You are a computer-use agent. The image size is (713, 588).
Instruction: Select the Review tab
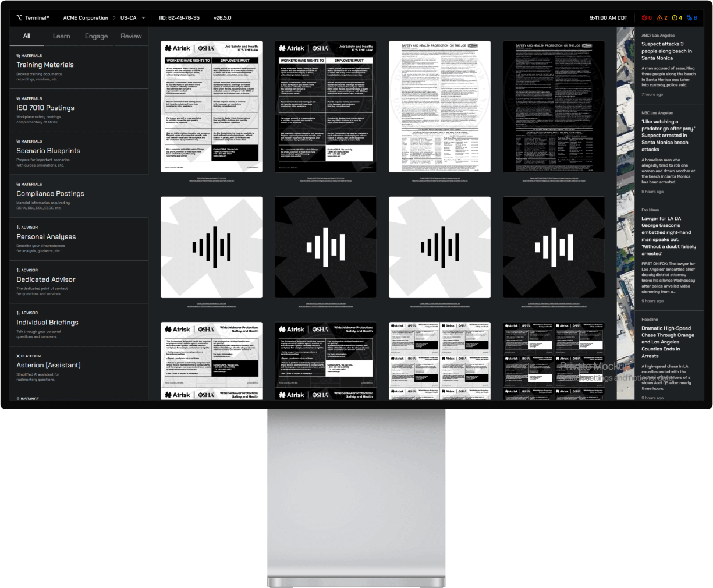click(131, 36)
